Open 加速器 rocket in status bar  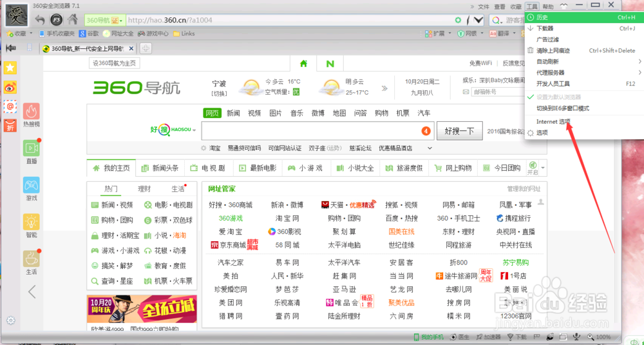(x=488, y=337)
